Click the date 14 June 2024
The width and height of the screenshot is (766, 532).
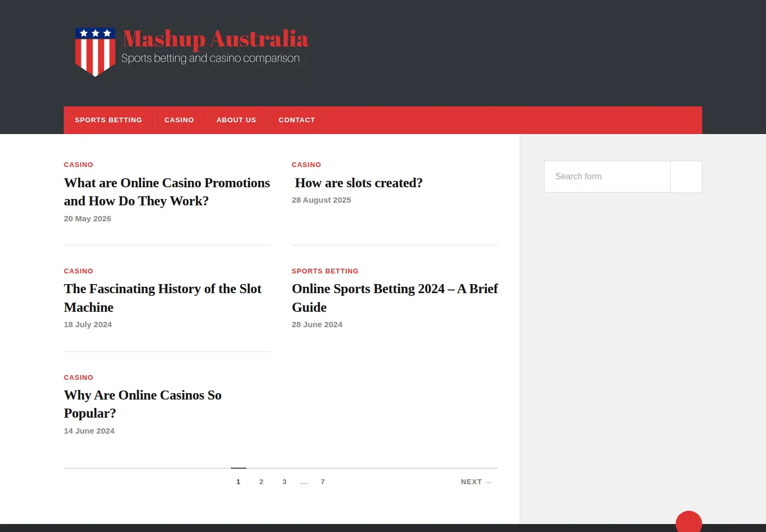pos(89,431)
